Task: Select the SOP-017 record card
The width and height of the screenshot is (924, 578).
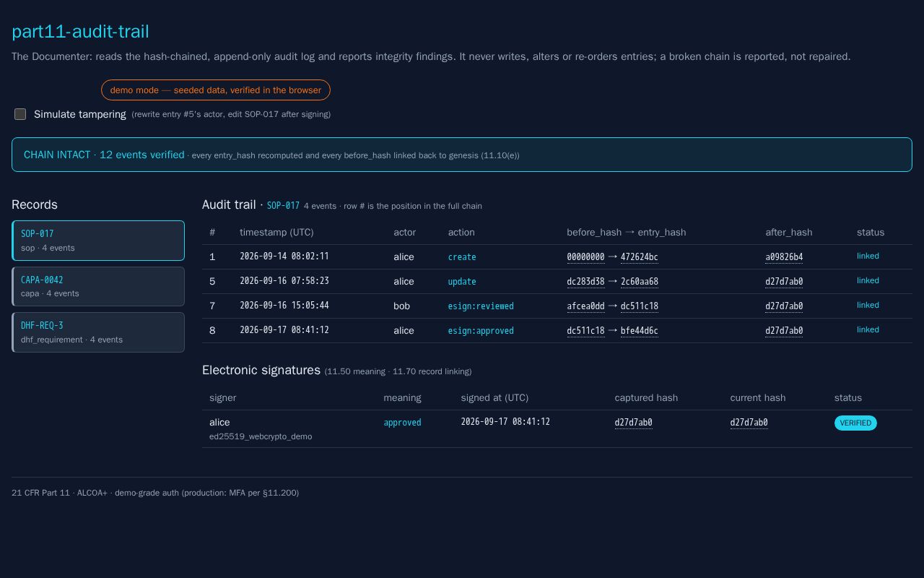Action: click(x=98, y=241)
